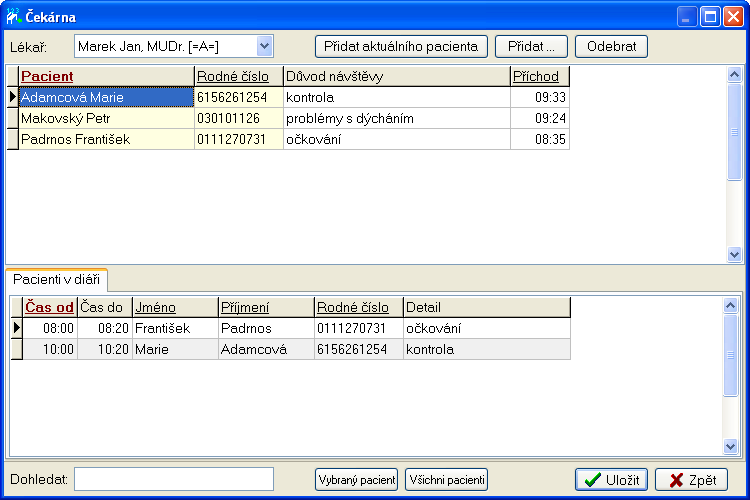Click Přidat aktuálního pacienta button
This screenshot has height=500, width=750.
[x=401, y=47]
